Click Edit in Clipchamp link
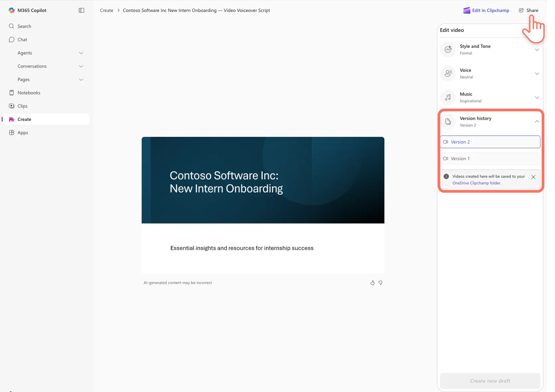The image size is (555, 392). (x=486, y=10)
